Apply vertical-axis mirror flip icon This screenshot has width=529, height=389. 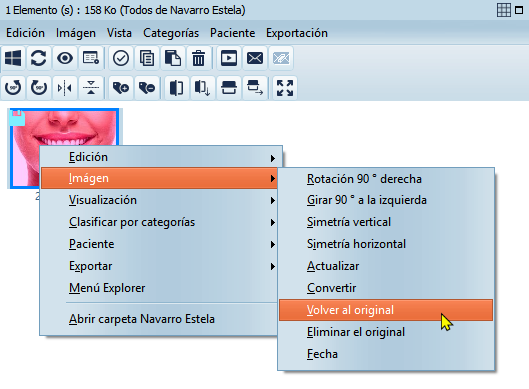pos(65,88)
